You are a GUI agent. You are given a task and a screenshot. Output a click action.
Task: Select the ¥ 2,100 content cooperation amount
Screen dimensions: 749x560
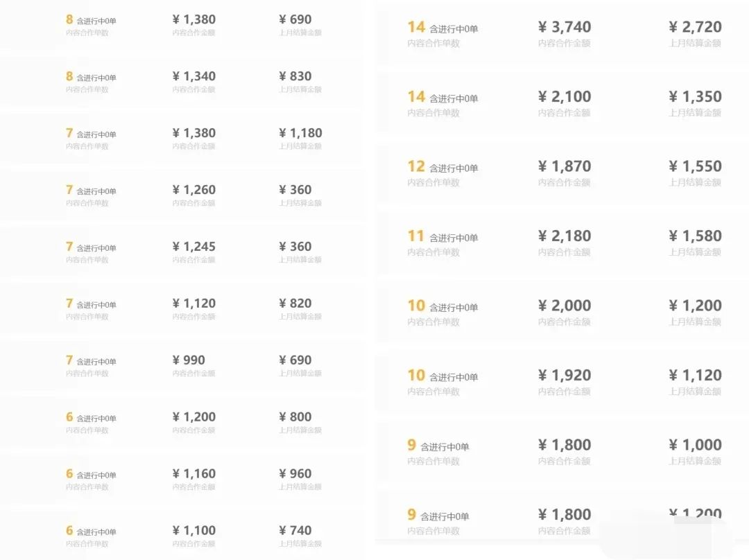point(565,97)
